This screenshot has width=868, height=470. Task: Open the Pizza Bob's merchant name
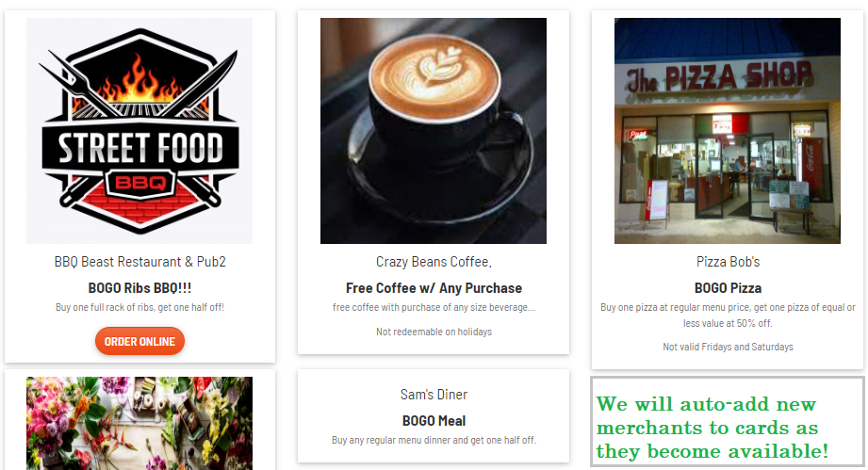(x=728, y=262)
